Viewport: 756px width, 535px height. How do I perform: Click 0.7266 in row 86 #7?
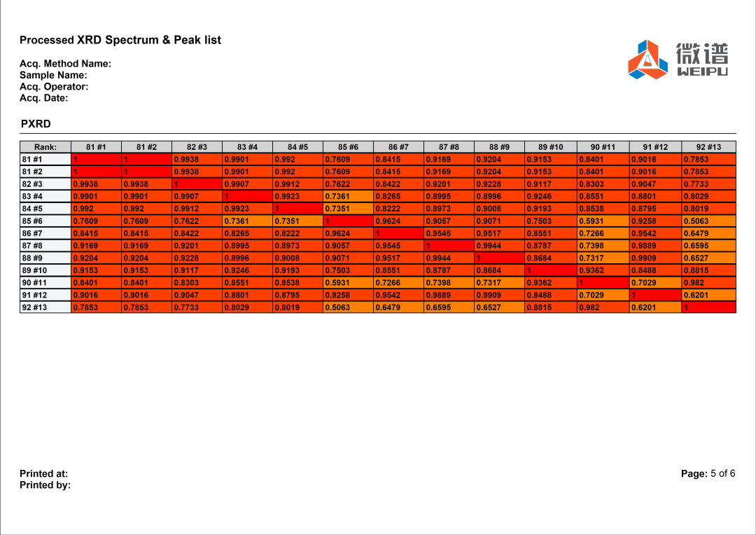[x=603, y=233]
